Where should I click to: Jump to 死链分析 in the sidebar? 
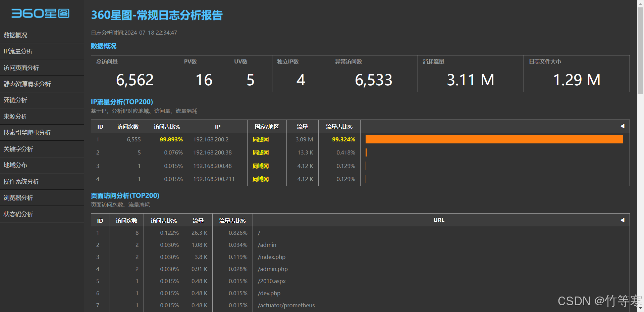[x=42, y=100]
